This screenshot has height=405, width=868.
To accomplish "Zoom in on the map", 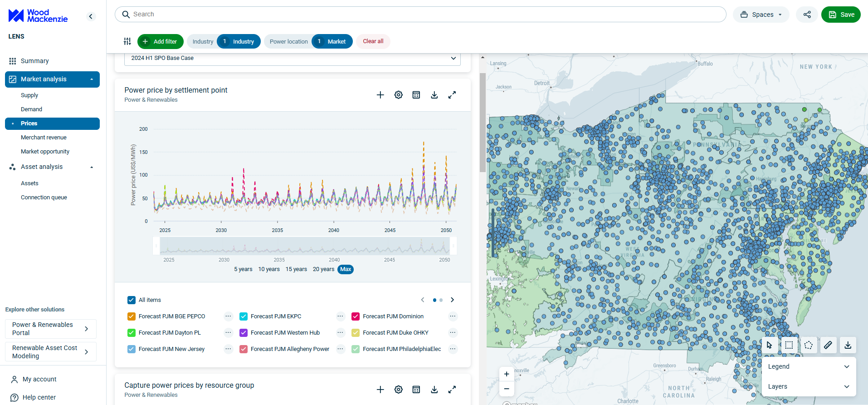I will (x=507, y=374).
